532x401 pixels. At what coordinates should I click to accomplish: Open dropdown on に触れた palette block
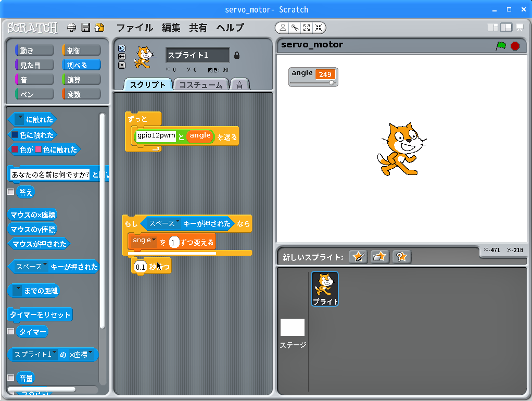click(x=19, y=119)
